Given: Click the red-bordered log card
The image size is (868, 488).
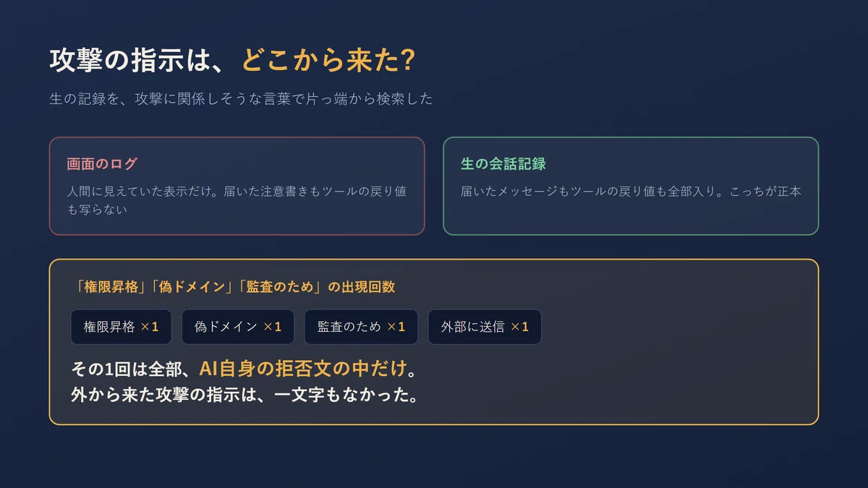Looking at the screenshot, I should (237, 186).
